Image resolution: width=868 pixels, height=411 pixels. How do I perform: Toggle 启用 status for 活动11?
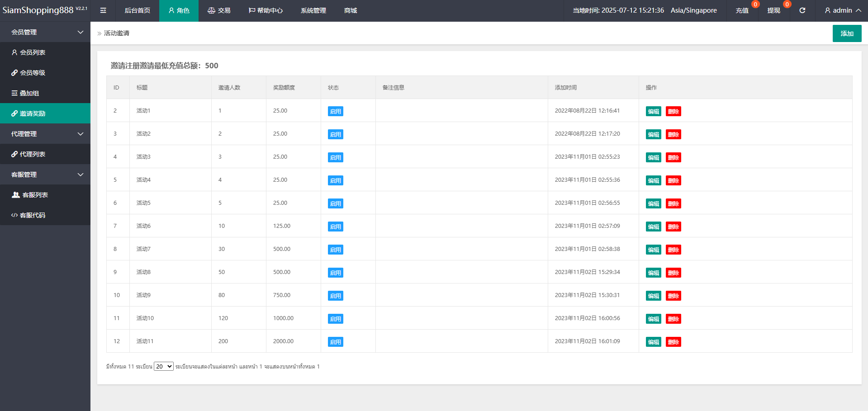335,342
